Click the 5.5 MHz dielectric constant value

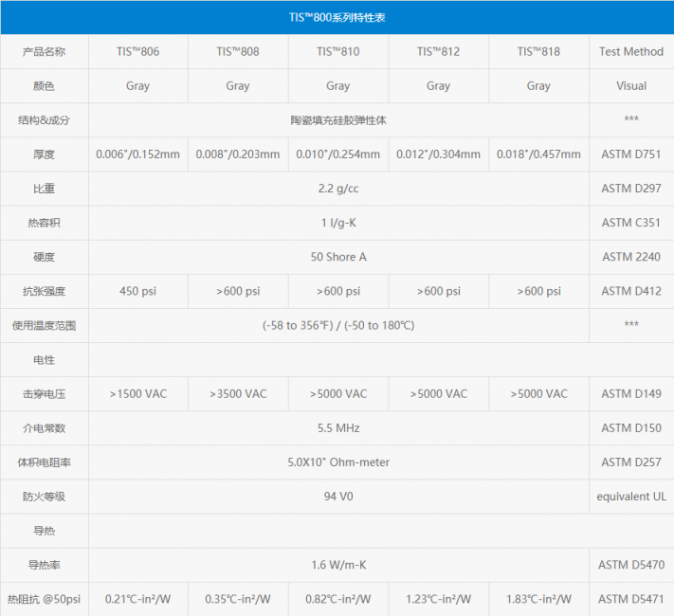point(338,427)
